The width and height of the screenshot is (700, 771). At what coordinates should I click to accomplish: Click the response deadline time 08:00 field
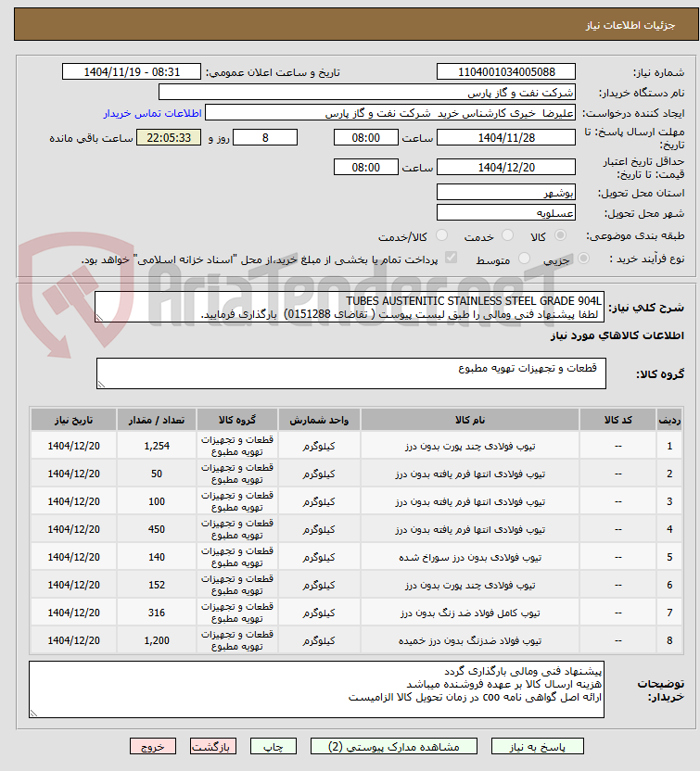coord(366,138)
